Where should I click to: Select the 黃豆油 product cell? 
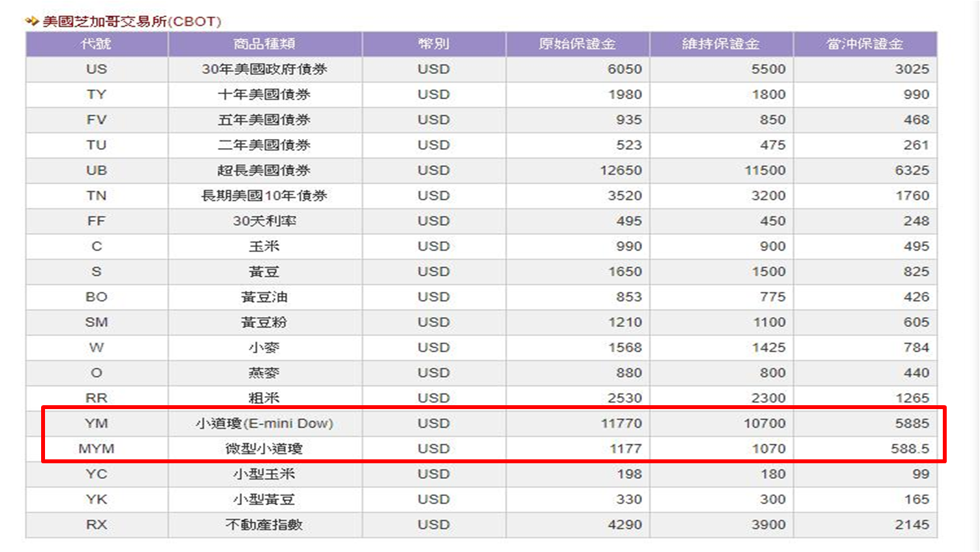coord(264,297)
